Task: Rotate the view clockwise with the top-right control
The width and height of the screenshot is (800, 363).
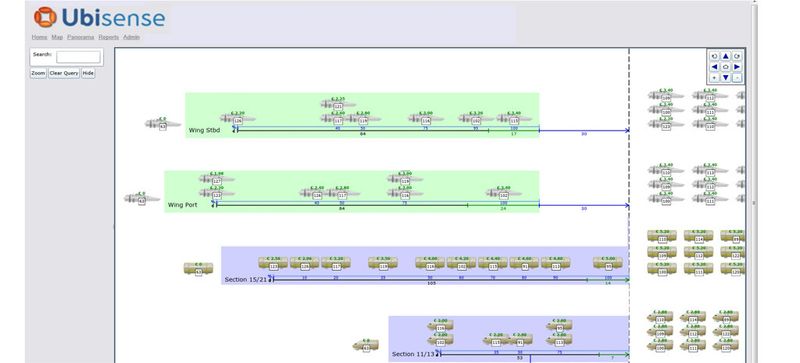Action: 737,56
